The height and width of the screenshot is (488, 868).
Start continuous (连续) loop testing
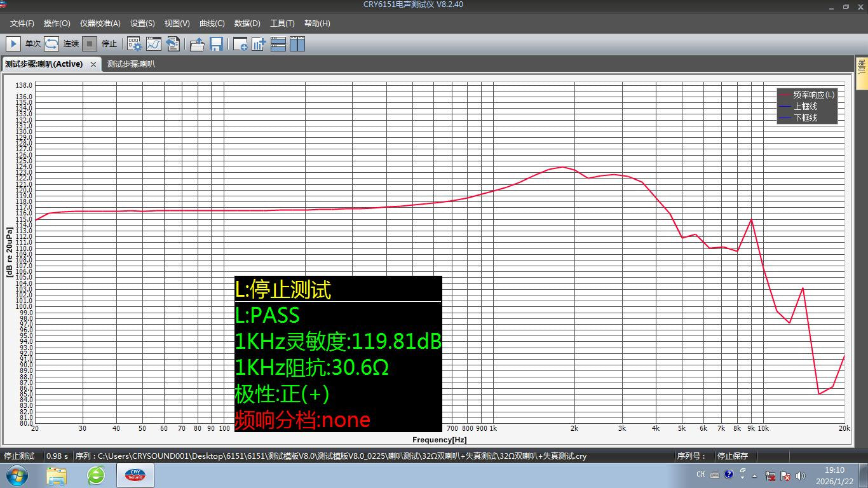51,44
